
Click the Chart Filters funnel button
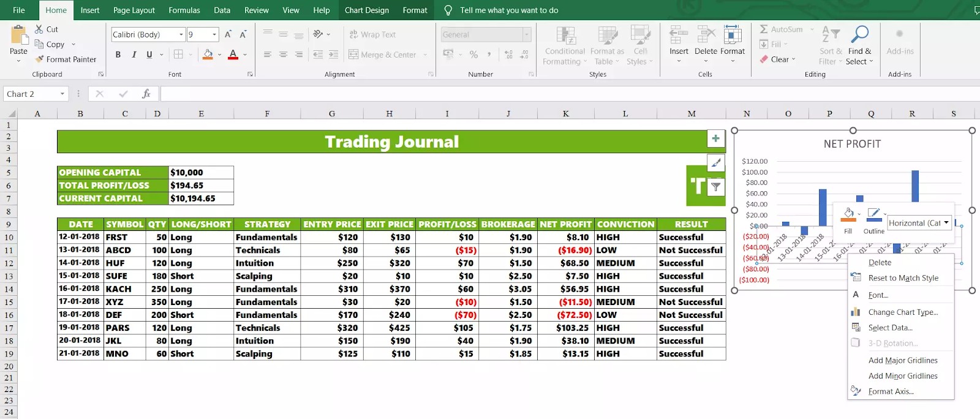[x=715, y=187]
